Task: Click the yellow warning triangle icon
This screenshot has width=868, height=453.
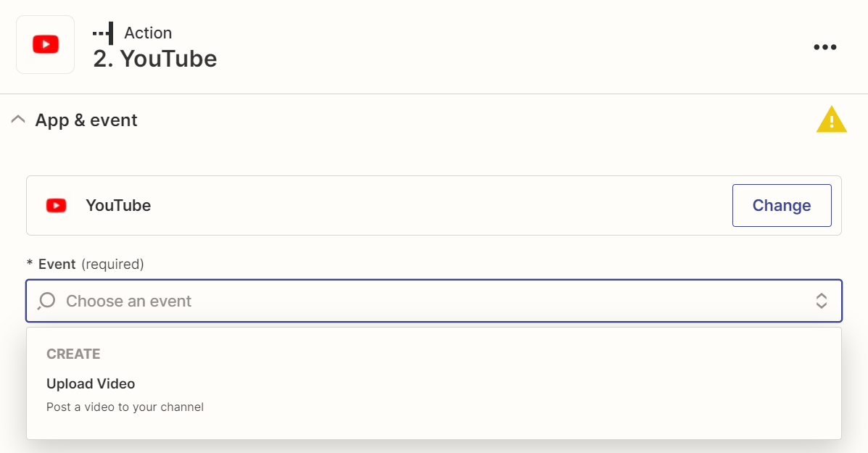Action: coord(831,120)
